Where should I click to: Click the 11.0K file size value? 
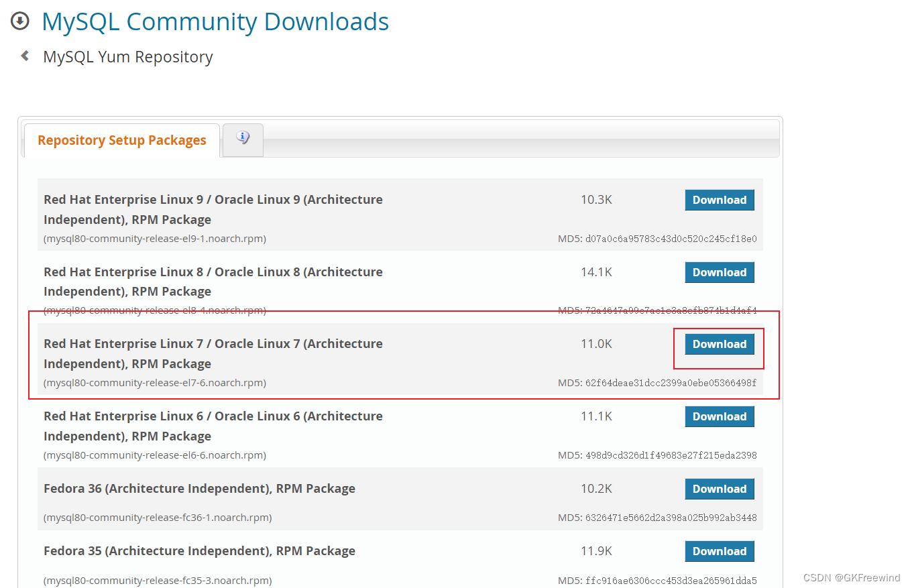coord(596,344)
